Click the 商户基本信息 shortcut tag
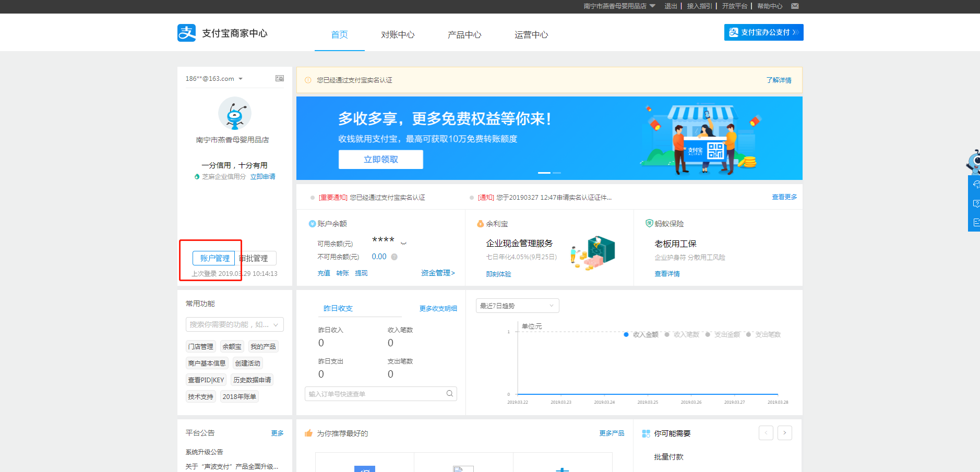980x472 pixels. pos(207,363)
